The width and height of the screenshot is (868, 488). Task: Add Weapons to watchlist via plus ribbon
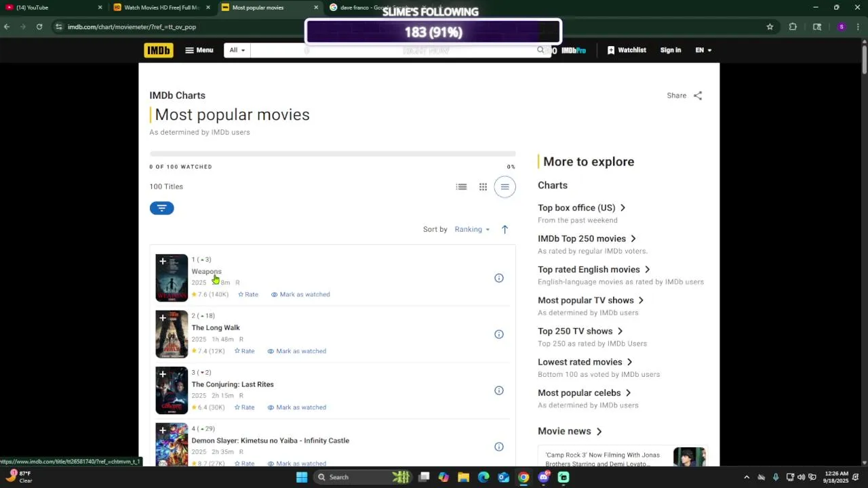(x=163, y=261)
